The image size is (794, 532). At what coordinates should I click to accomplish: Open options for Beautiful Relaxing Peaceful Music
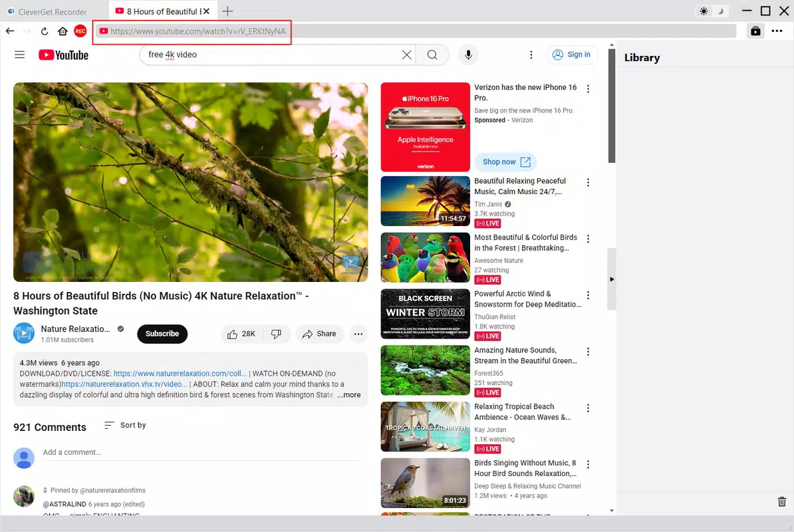coord(588,183)
